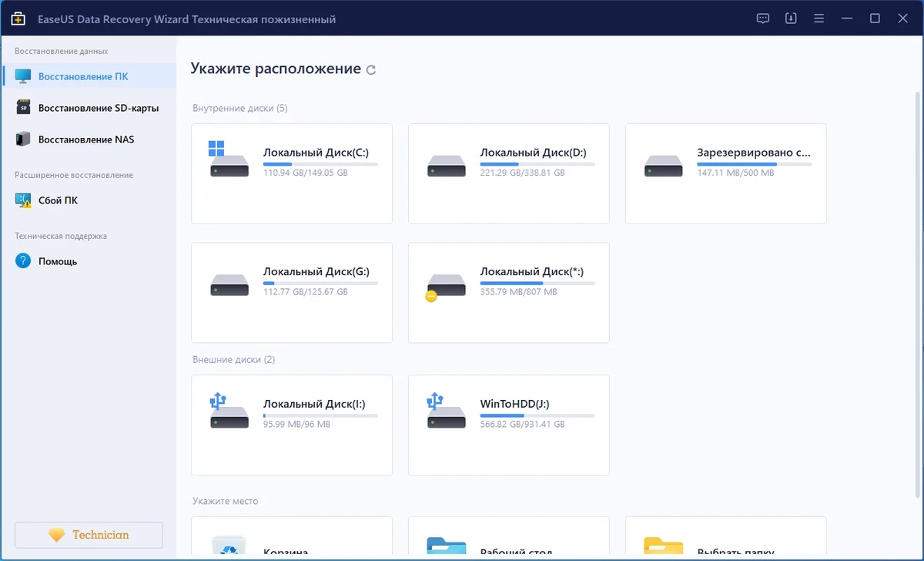The height and width of the screenshot is (561, 924).
Task: Click the diamond icon on Technician button
Action: tap(56, 535)
